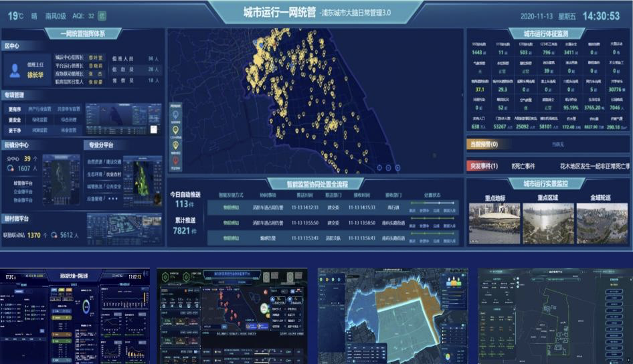This screenshot has height=364, width=633.
Task: Open 城管微平台 link under 街镇分中心
Action: (23, 183)
